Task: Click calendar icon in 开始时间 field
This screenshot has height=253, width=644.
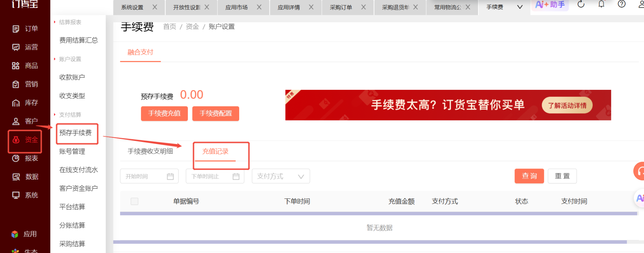Action: coord(171,177)
